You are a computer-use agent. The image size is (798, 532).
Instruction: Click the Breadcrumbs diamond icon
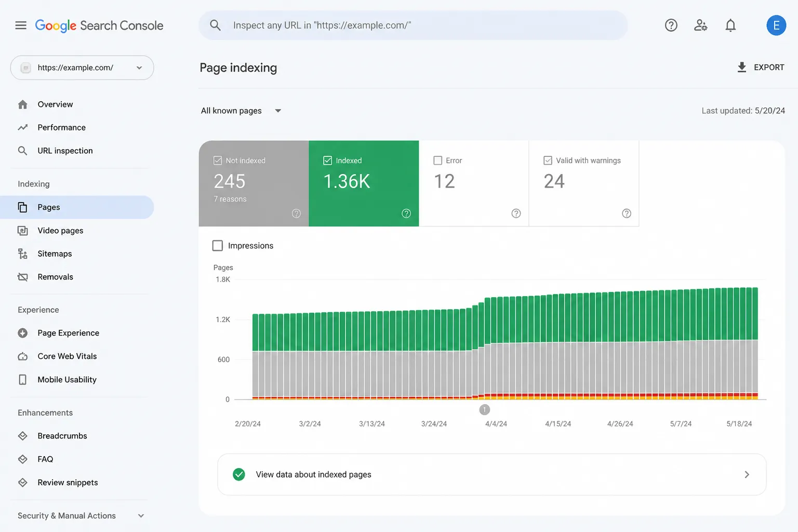pyautogui.click(x=23, y=436)
